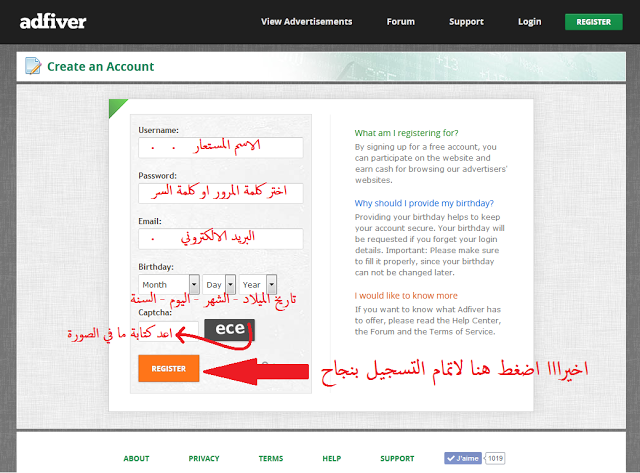640x473 pixels.
Task: Open the HELP footer link
Action: pyautogui.click(x=331, y=458)
